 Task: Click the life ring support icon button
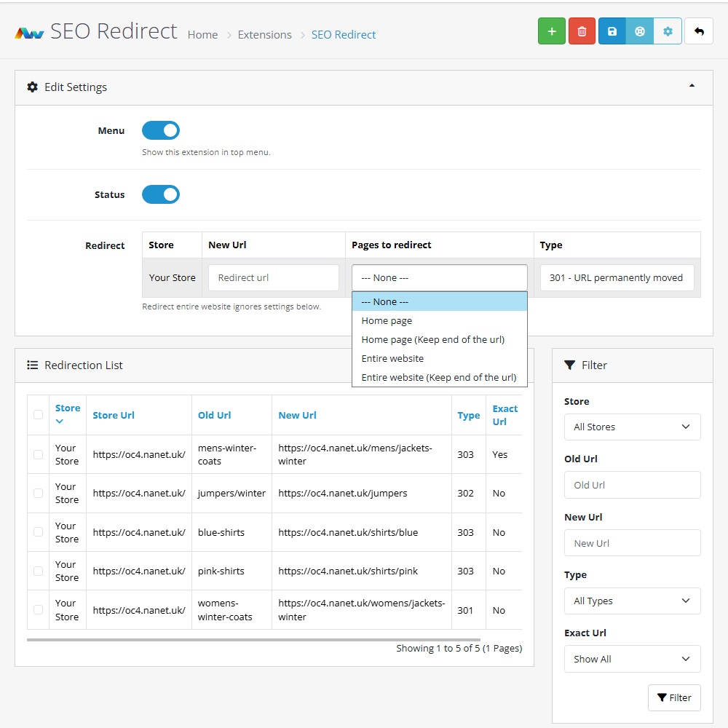640,31
